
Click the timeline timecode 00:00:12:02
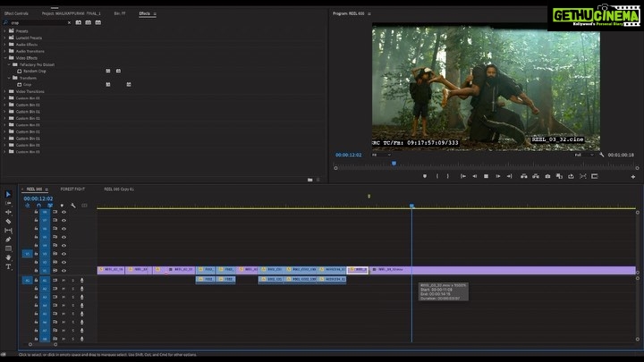38,198
